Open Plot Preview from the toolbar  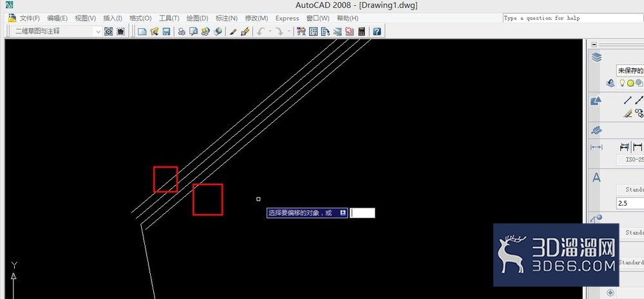pyautogui.click(x=193, y=32)
